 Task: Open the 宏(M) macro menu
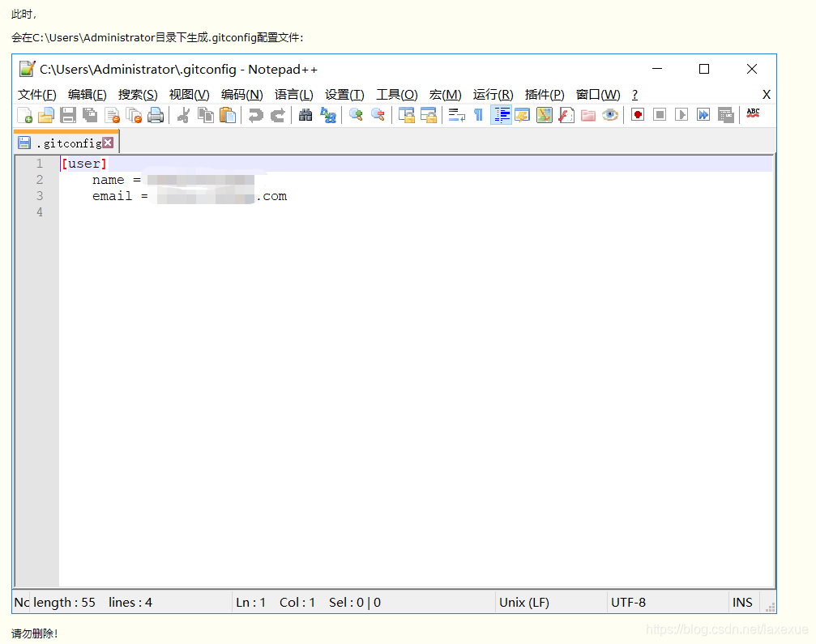[x=444, y=94]
